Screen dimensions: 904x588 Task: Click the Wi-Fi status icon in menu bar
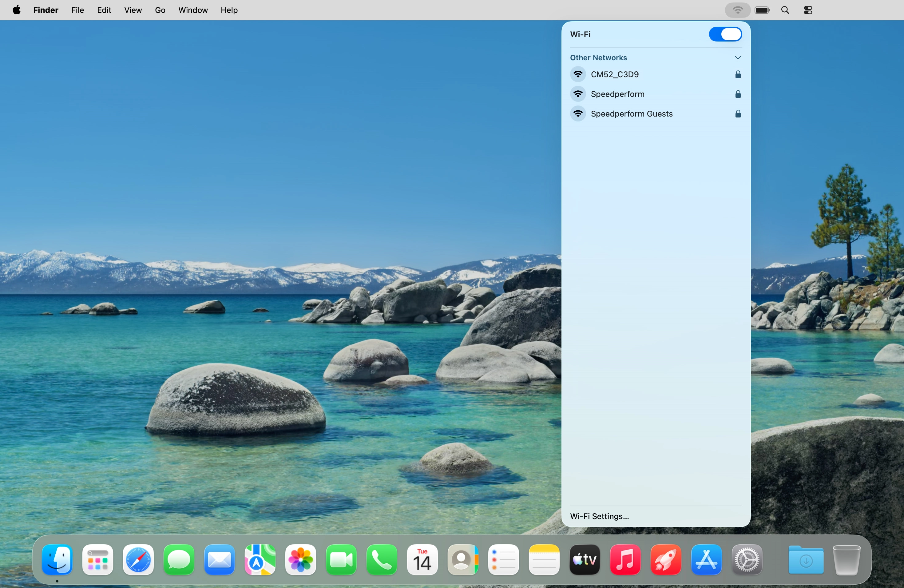(x=737, y=10)
